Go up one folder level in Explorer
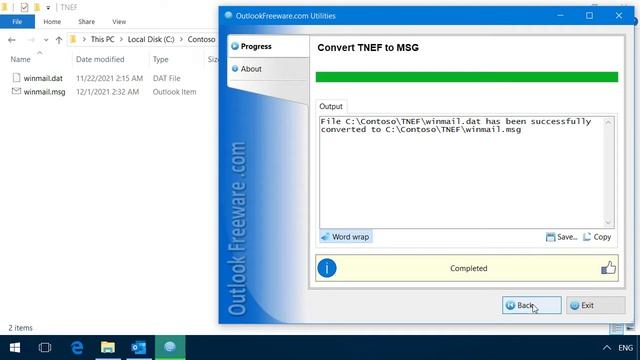This screenshot has width=640, height=360. pos(59,40)
